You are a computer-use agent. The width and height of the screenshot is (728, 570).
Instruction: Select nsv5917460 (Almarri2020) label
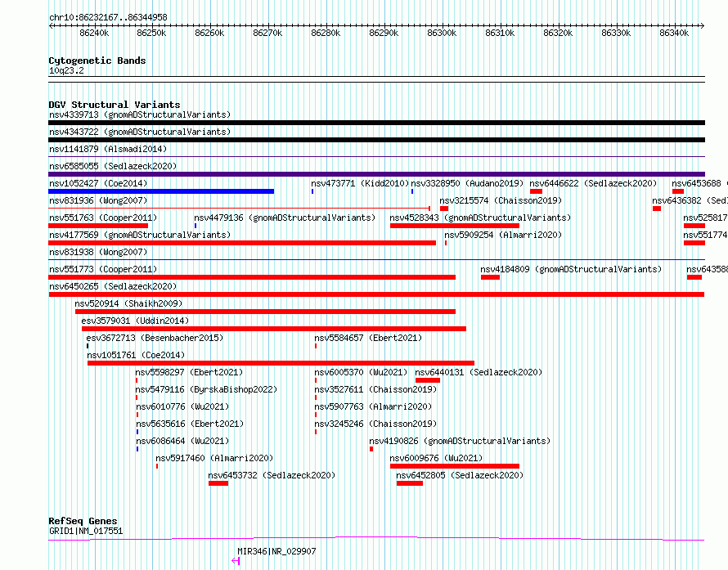coord(214,458)
